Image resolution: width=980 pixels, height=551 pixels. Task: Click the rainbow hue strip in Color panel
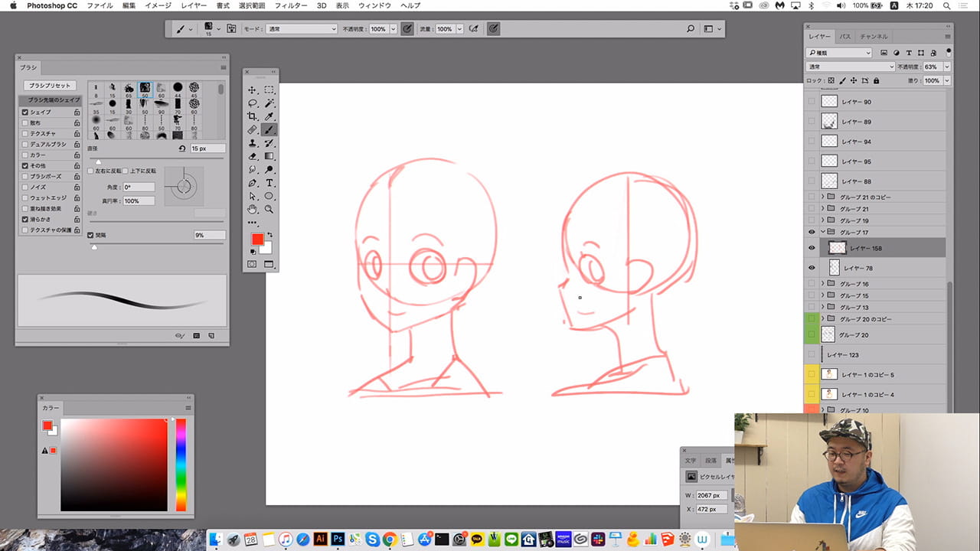tap(181, 465)
